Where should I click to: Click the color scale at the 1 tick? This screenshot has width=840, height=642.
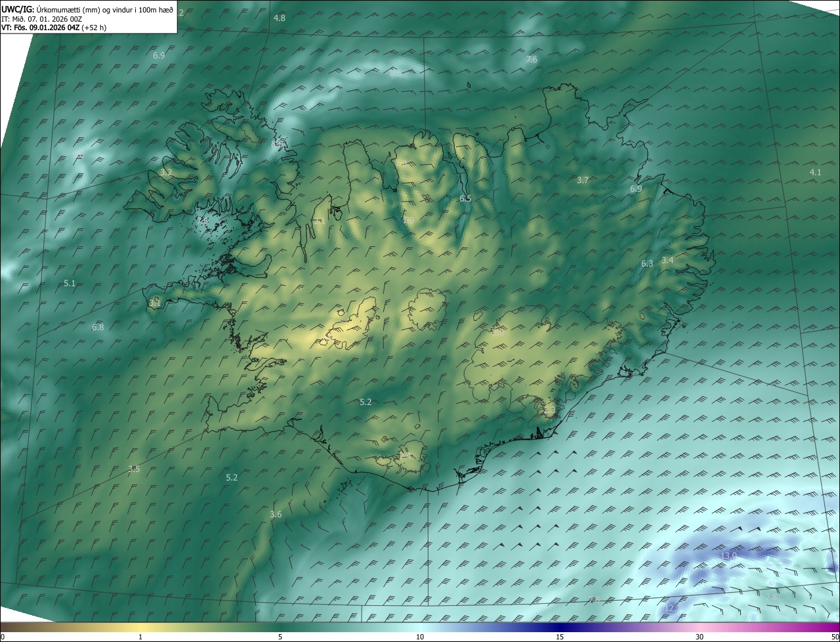pyautogui.click(x=140, y=637)
